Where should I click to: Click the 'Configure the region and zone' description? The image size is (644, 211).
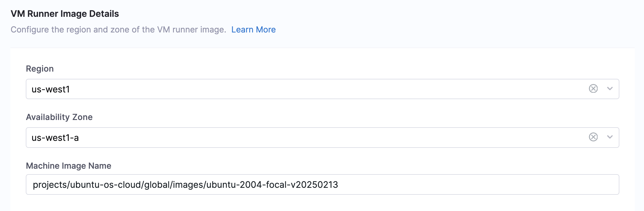[x=118, y=30]
